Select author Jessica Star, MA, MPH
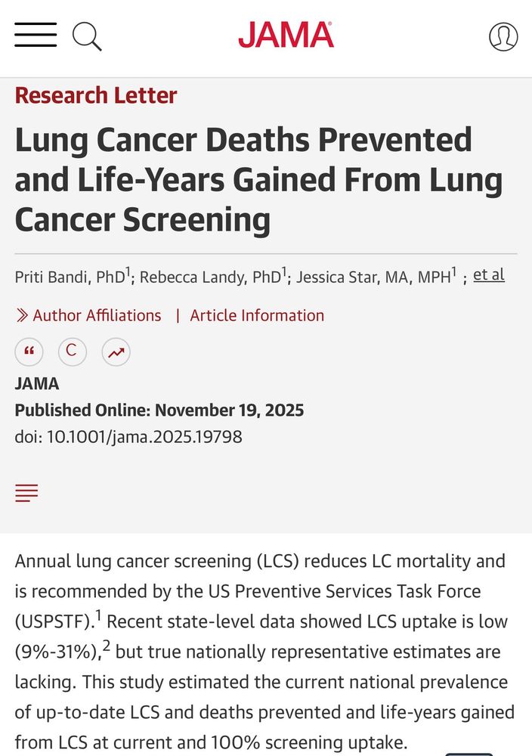 373,277
